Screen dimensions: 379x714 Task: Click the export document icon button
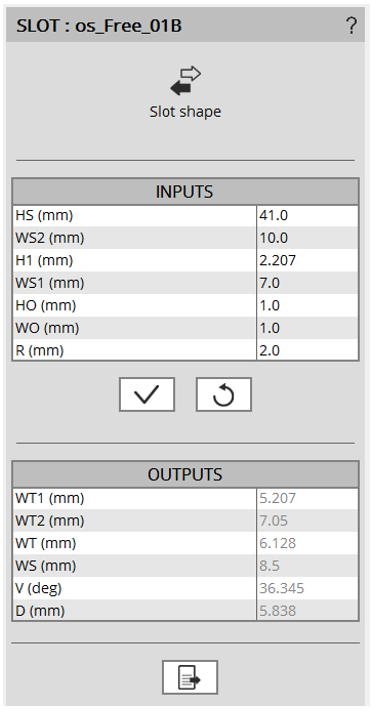[x=190, y=677]
